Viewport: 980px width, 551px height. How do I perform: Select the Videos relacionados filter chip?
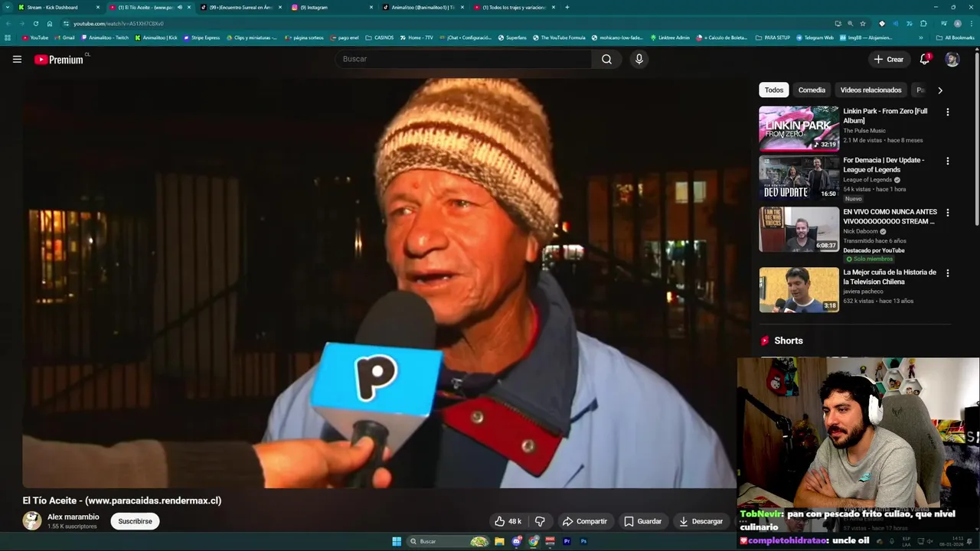click(871, 90)
